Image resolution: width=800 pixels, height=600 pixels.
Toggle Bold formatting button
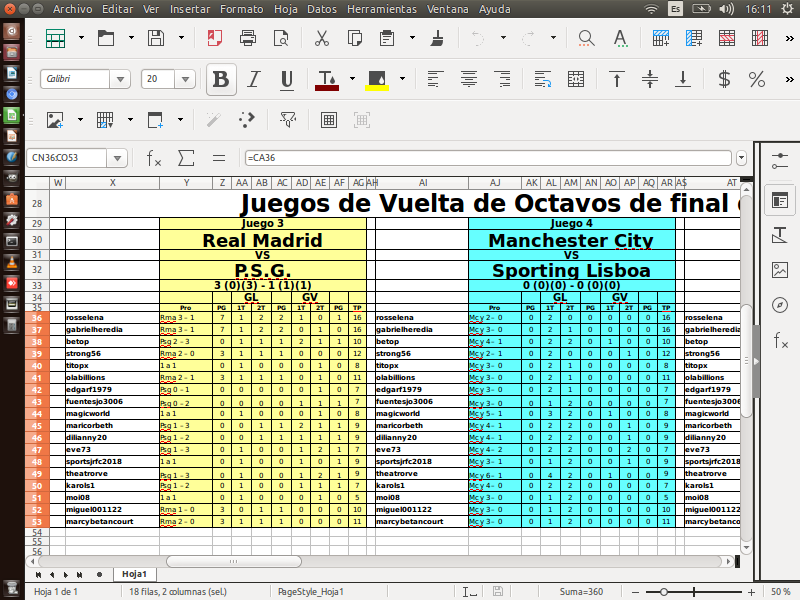221,79
